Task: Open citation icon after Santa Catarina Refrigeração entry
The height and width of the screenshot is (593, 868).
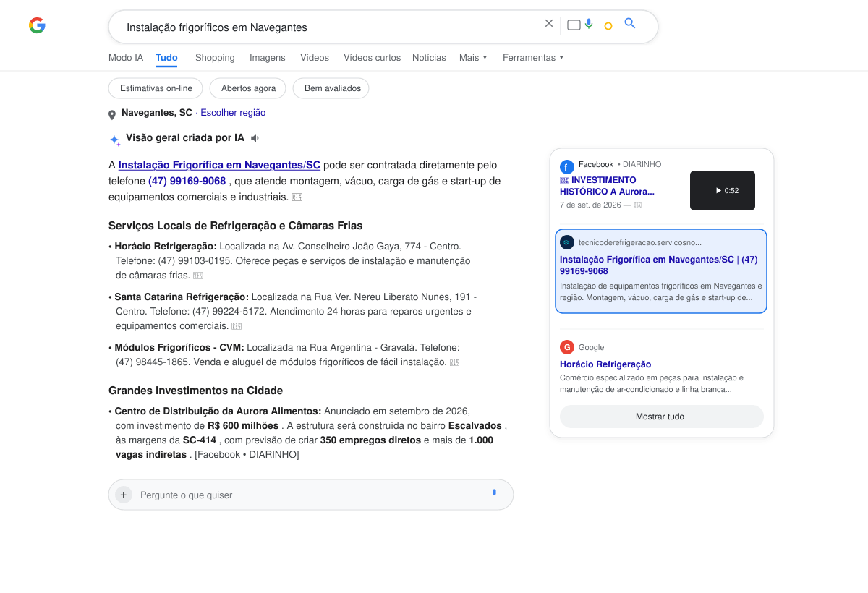Action: point(237,326)
